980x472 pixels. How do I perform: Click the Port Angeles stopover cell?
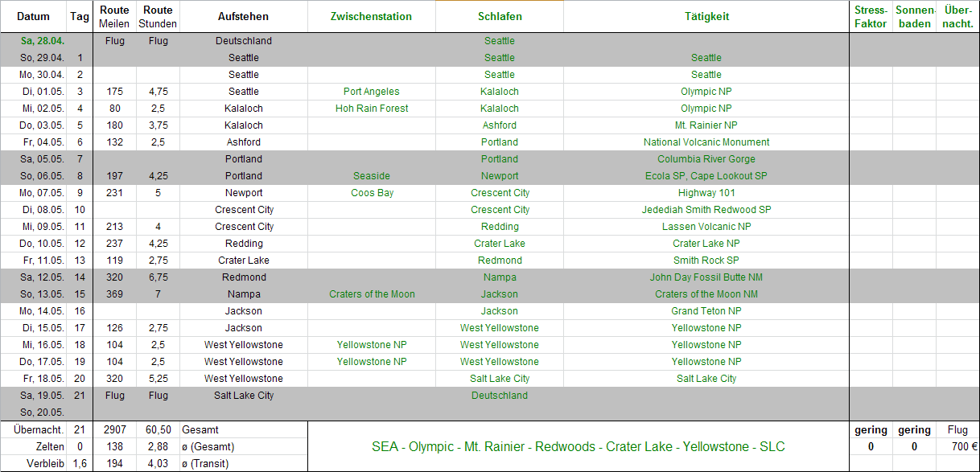(x=371, y=92)
